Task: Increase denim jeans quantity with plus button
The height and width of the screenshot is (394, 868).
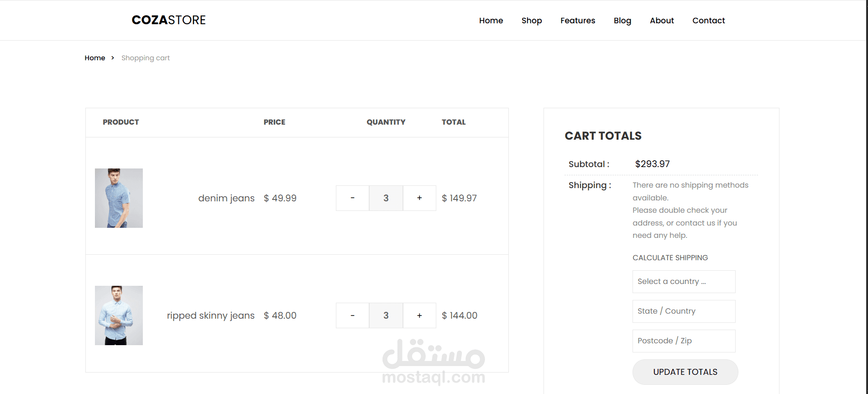Action: 419,198
